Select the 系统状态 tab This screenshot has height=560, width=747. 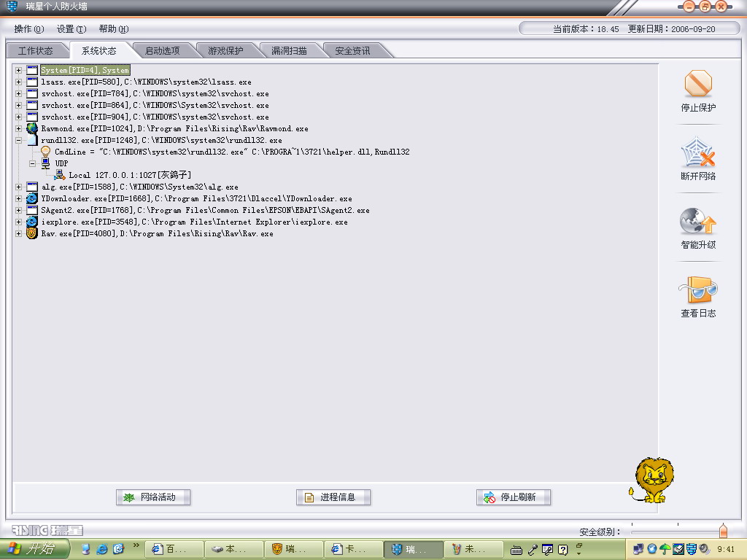[x=99, y=50]
